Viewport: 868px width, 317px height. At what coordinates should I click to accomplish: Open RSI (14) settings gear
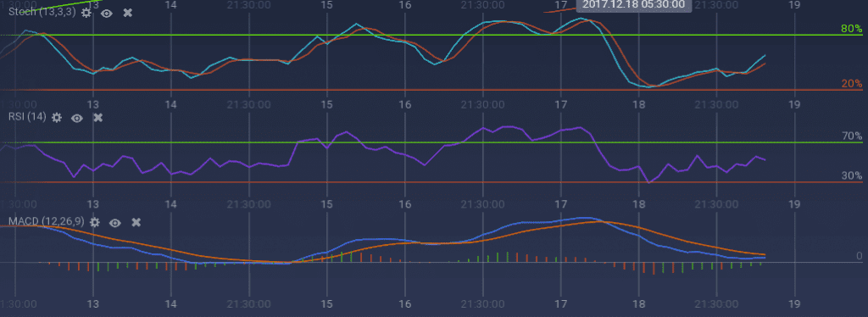[57, 117]
